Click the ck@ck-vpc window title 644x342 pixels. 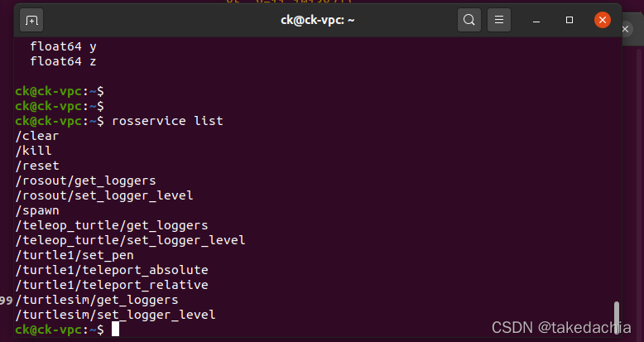tap(317, 19)
